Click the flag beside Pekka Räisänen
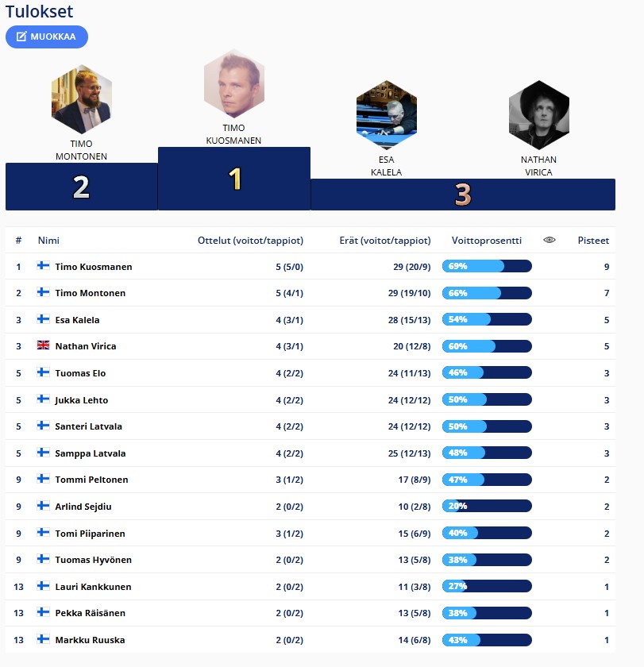Image resolution: width=644 pixels, height=667 pixels. 44,613
